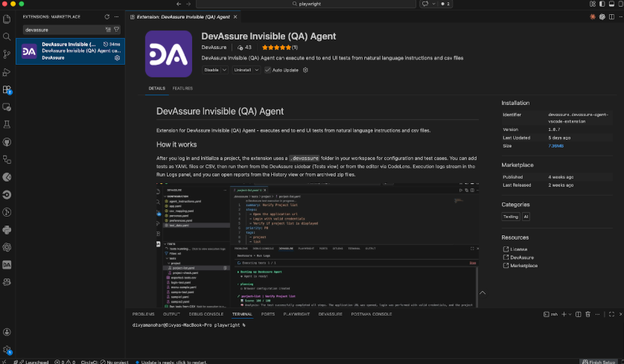624x364 pixels.
Task: Open the new terminal launch profile dropdown
Action: tap(570, 314)
